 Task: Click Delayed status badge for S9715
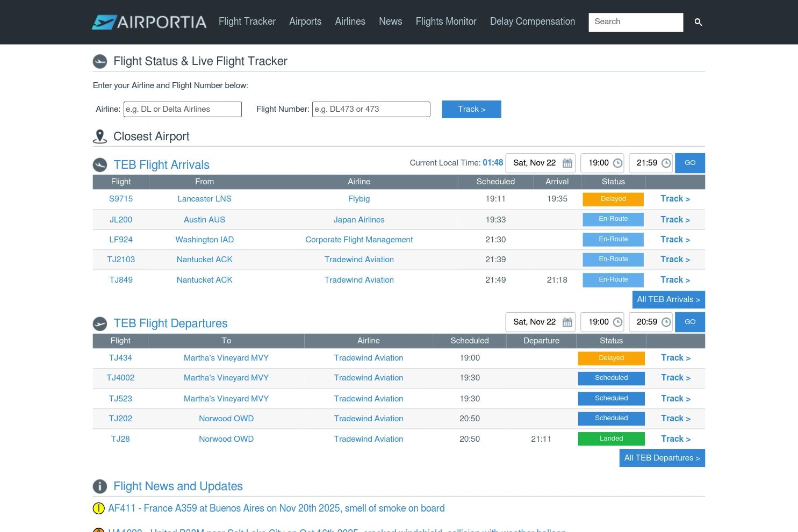pyautogui.click(x=613, y=199)
